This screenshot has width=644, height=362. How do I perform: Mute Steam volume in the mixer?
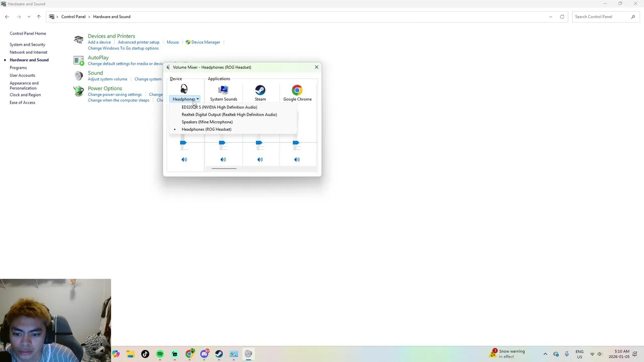[260, 159]
